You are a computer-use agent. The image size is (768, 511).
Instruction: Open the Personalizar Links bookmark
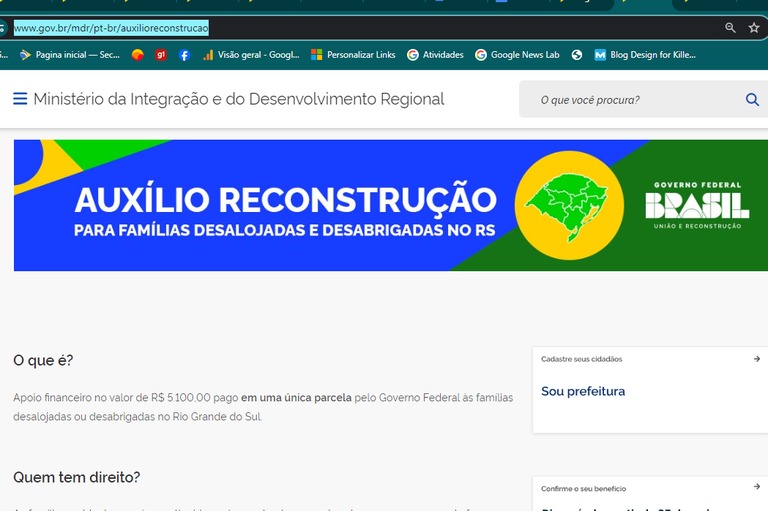353,55
